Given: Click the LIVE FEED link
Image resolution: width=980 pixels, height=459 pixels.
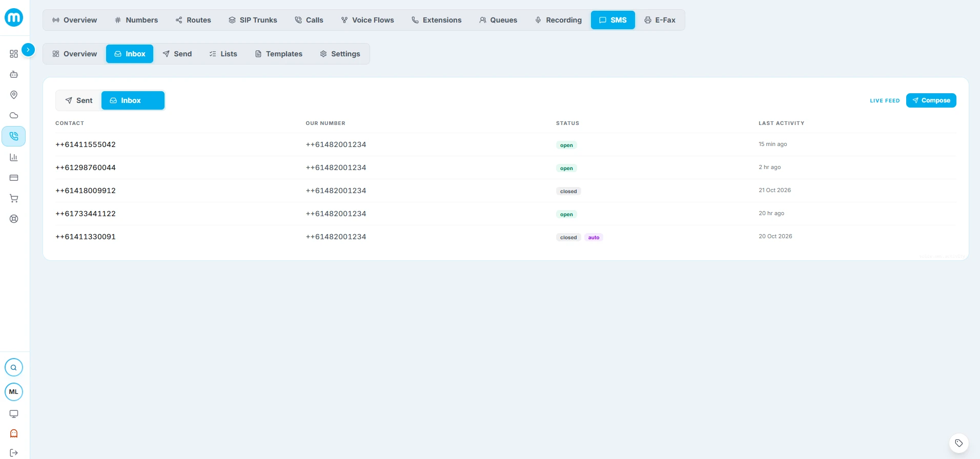Looking at the screenshot, I should pos(885,101).
